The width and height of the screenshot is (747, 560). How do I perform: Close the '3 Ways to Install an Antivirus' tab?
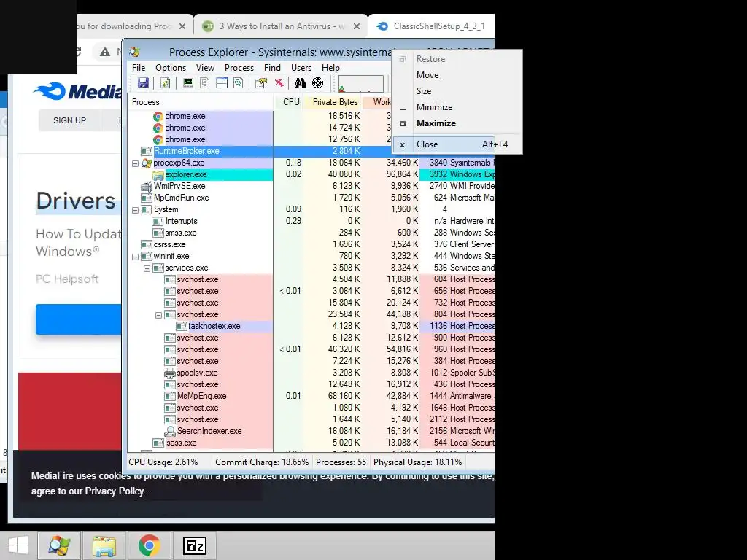356,27
